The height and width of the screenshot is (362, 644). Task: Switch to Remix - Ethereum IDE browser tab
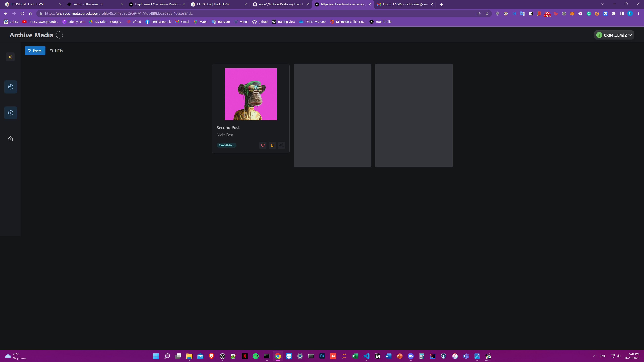point(95,4)
